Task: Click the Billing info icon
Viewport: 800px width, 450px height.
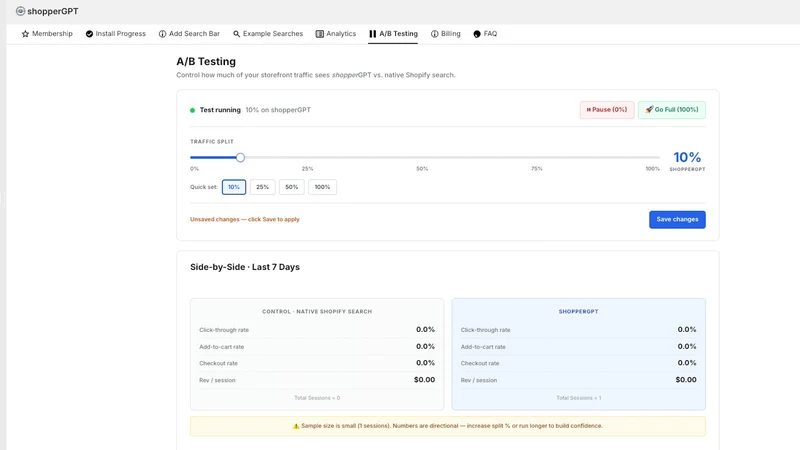Action: (x=434, y=34)
